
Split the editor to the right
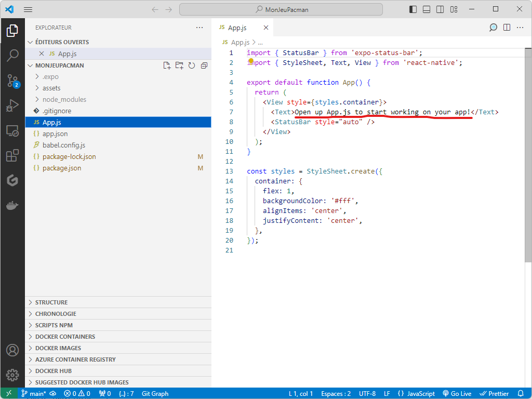[507, 28]
